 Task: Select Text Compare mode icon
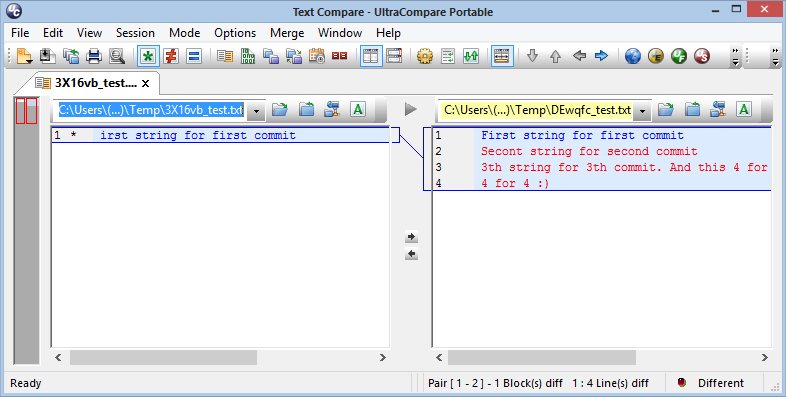[x=225, y=56]
